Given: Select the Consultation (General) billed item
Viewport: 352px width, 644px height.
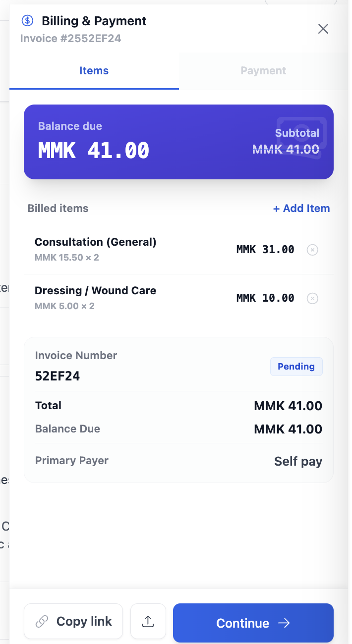Looking at the screenshot, I should pos(95,242).
